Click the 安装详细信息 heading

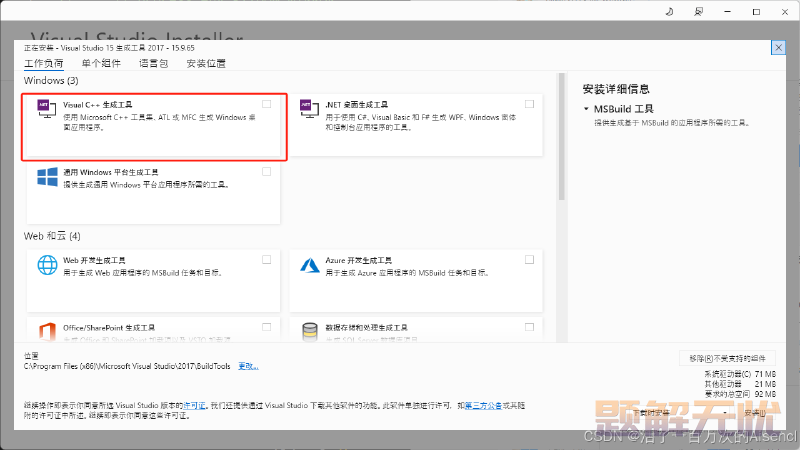[616, 89]
